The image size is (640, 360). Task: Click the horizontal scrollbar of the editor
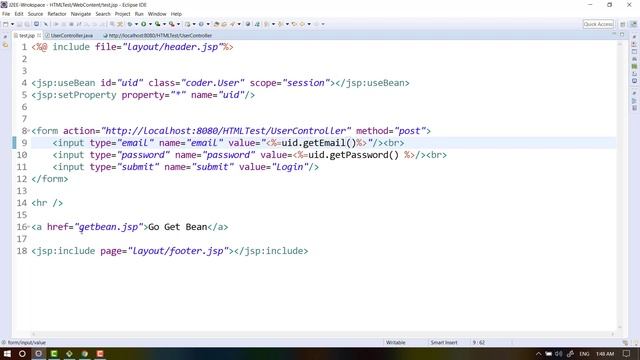tap(322, 333)
